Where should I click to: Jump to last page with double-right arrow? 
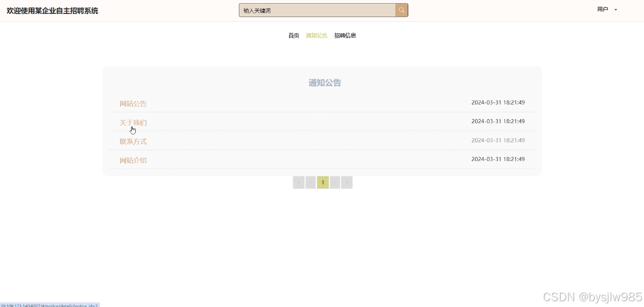pyautogui.click(x=347, y=183)
